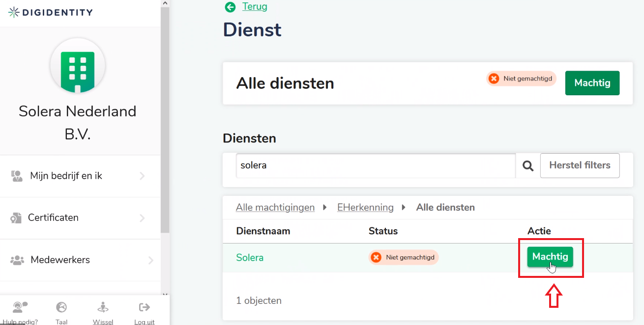
Task: Open Medewerkers menu item
Action: pyautogui.click(x=80, y=260)
